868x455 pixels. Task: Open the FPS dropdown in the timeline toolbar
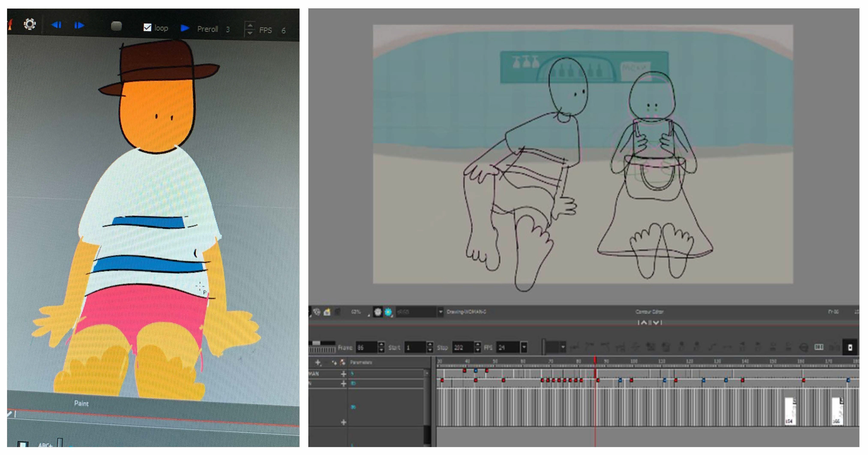click(x=524, y=347)
